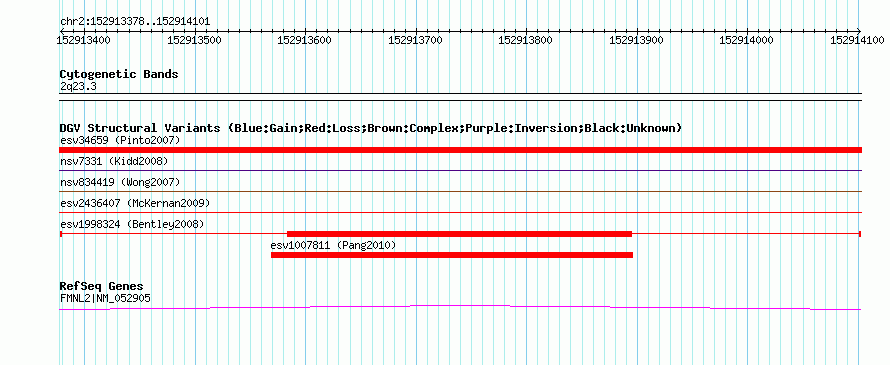Image resolution: width=890 pixels, height=365 pixels.
Task: Click the chr2:152913378..152914101 region label
Action: [x=135, y=22]
